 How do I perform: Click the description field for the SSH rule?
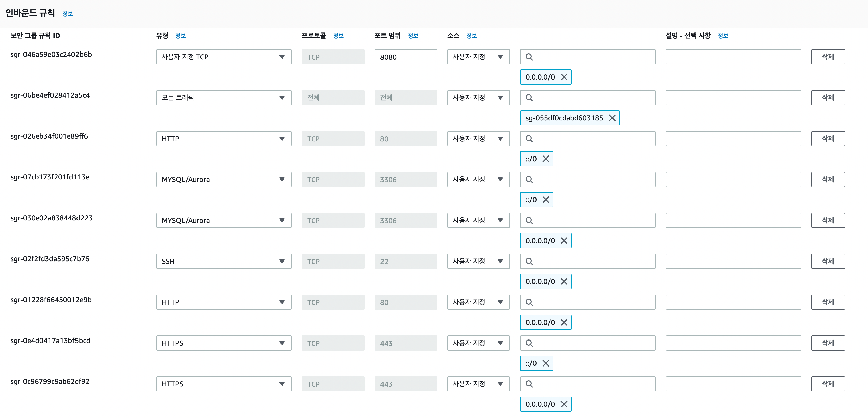point(733,262)
